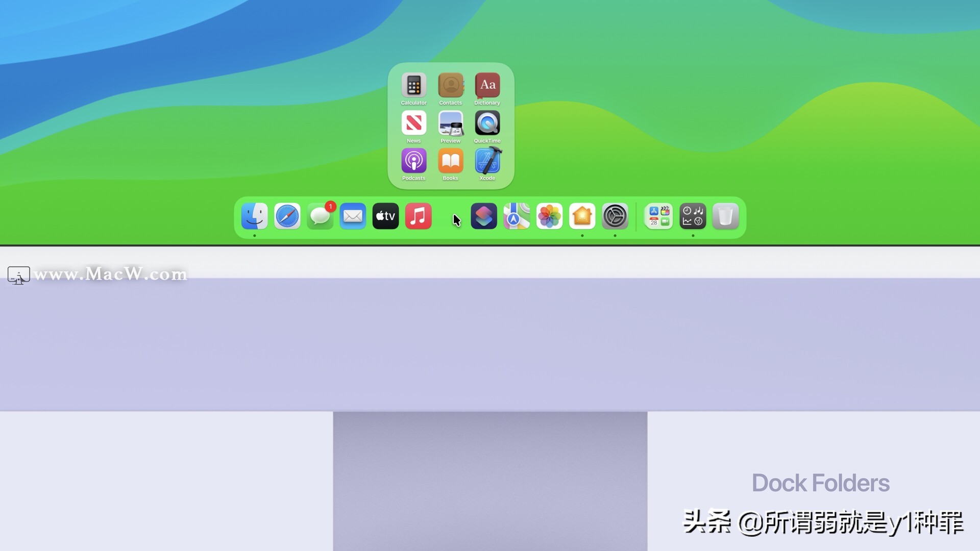The height and width of the screenshot is (551, 980).
Task: Open the dark dock folder with clock
Action: click(x=693, y=216)
